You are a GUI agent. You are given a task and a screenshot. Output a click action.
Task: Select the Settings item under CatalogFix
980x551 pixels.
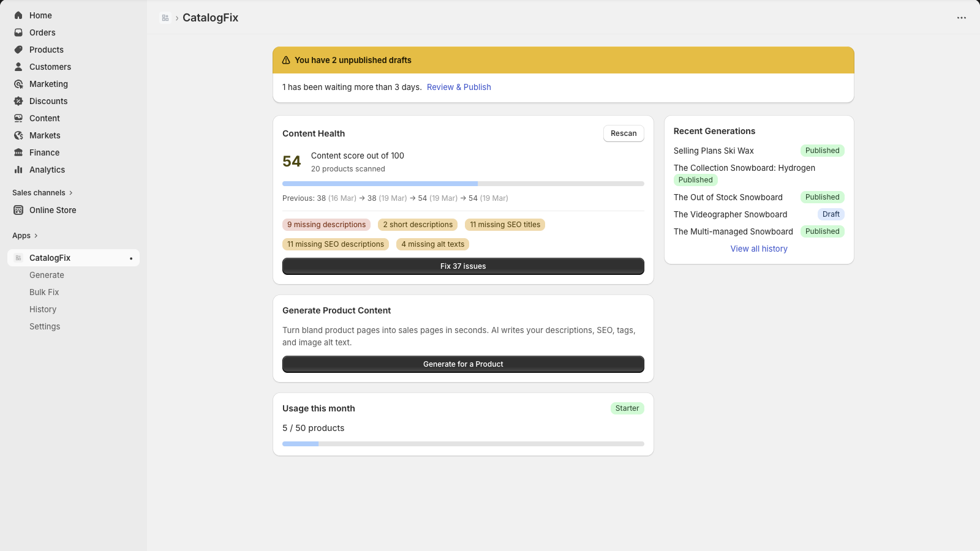click(45, 326)
